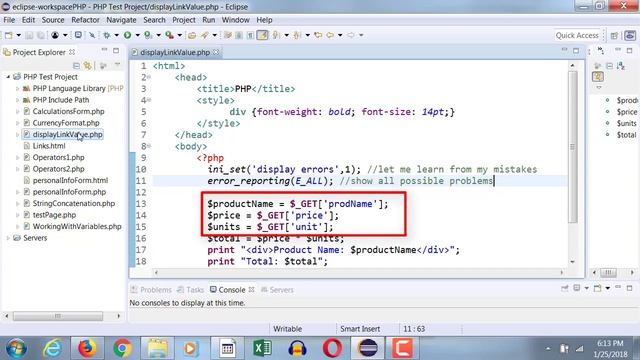
Task: Toggle code folding at line 4 style
Action: pyautogui.click(x=149, y=100)
